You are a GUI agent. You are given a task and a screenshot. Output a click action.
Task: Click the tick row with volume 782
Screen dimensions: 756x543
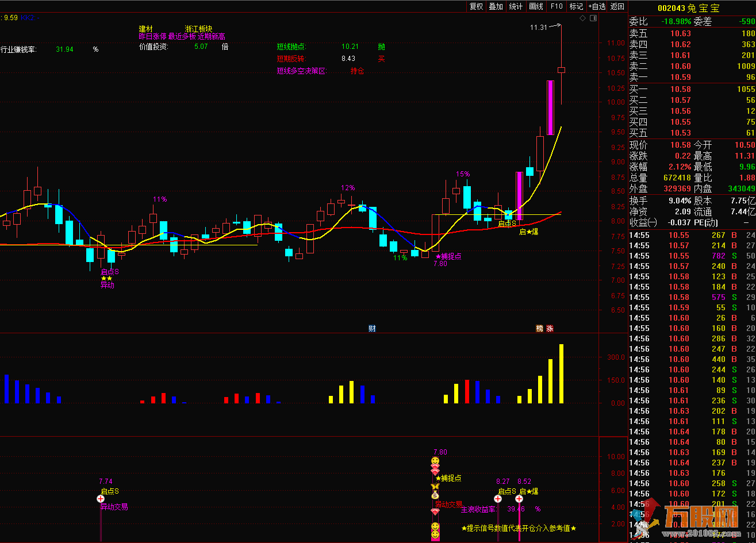tap(692, 256)
